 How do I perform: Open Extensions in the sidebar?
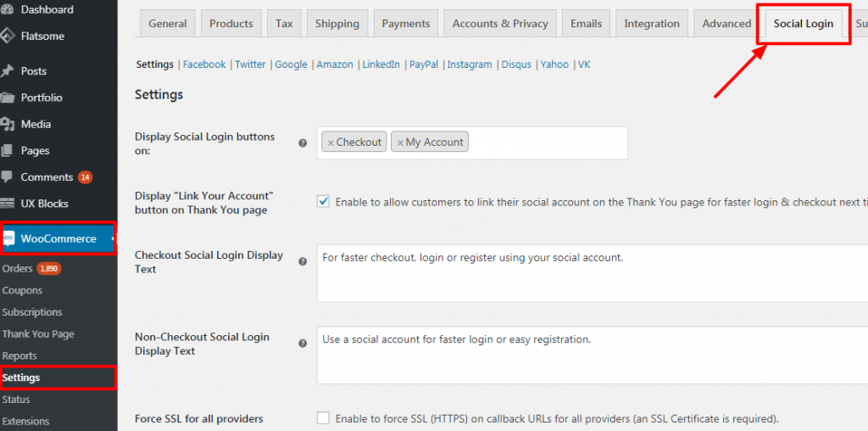[25, 421]
